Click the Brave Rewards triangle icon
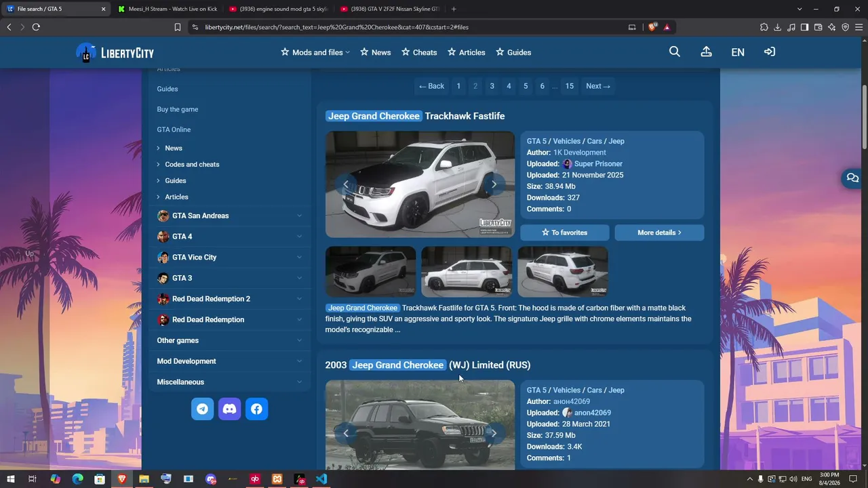 click(x=667, y=27)
